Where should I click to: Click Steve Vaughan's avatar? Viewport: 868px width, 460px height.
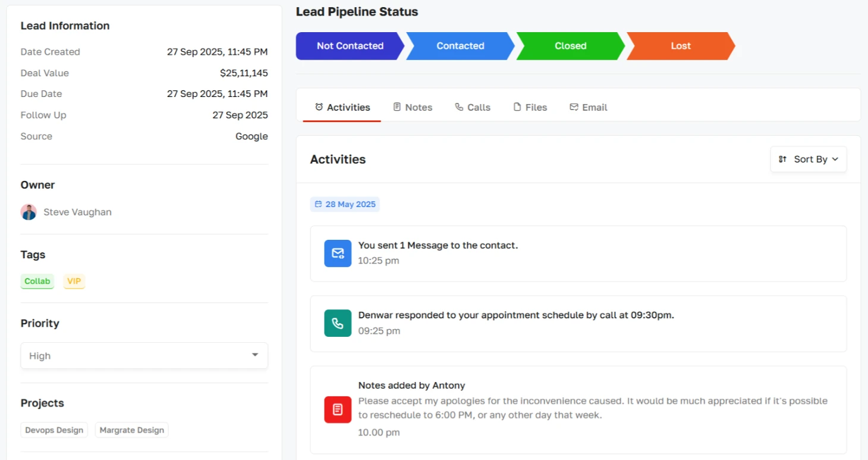pos(29,212)
